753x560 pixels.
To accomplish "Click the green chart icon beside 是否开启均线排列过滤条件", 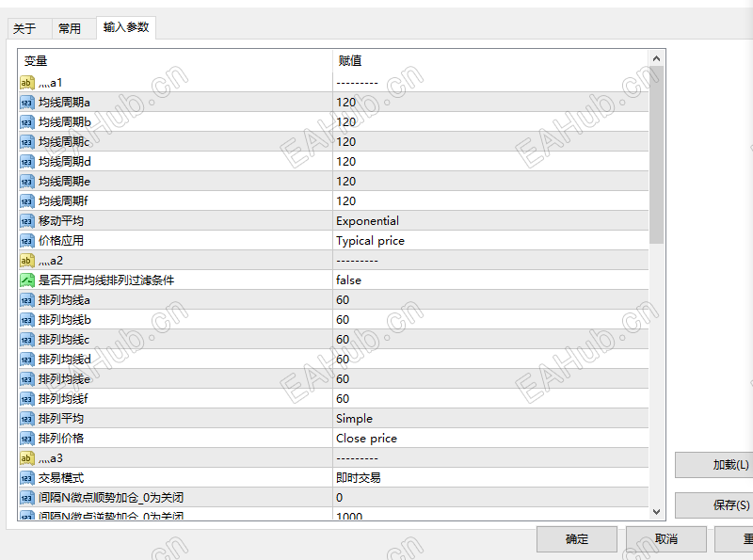I will (25, 280).
